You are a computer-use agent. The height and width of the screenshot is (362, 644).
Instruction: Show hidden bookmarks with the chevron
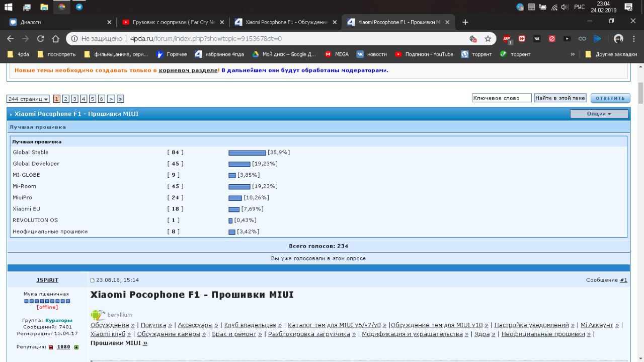click(x=573, y=54)
